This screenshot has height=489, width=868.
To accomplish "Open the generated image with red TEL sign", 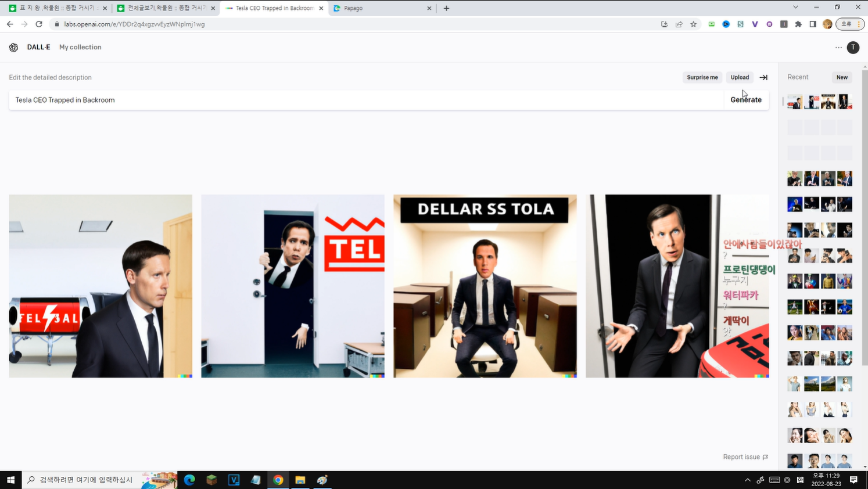I will tap(293, 286).
